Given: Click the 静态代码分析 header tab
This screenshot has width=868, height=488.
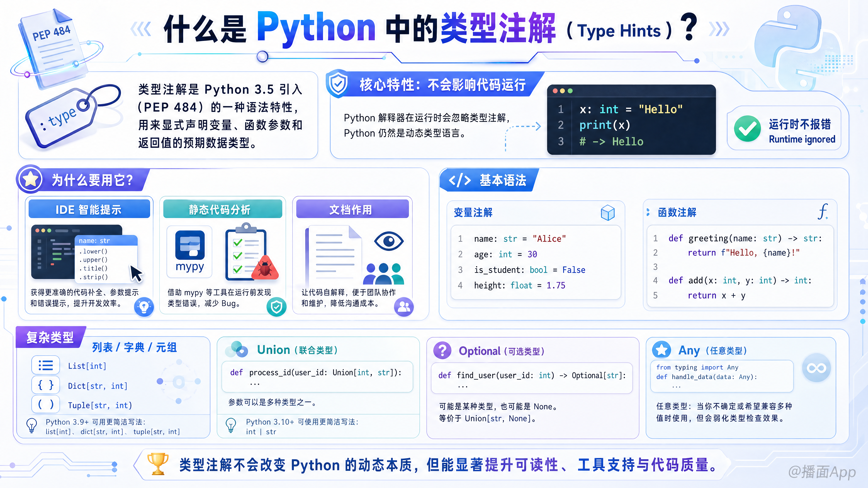Looking at the screenshot, I should (x=222, y=209).
